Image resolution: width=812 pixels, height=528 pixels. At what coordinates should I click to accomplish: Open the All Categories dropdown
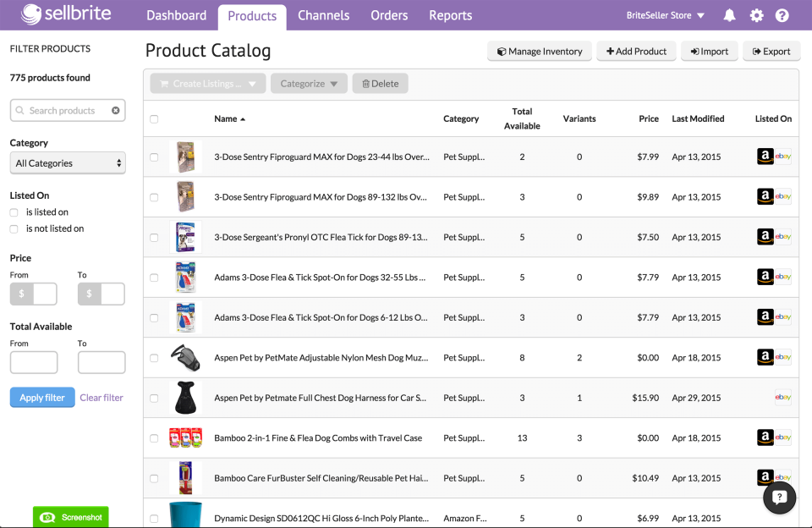[x=68, y=162]
